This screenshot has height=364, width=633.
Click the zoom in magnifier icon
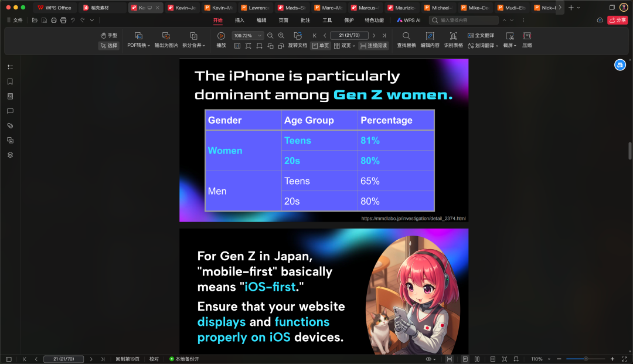coord(281,36)
